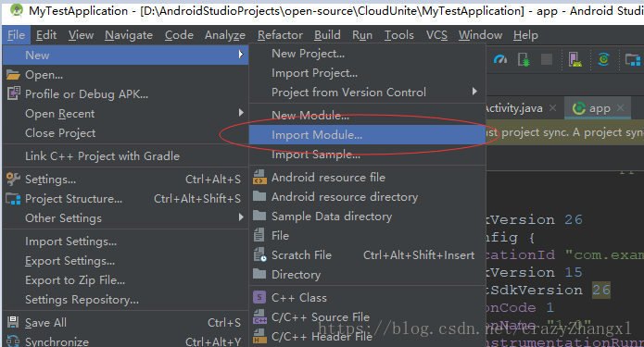Open the Help menu
The image size is (644, 347).
click(525, 35)
